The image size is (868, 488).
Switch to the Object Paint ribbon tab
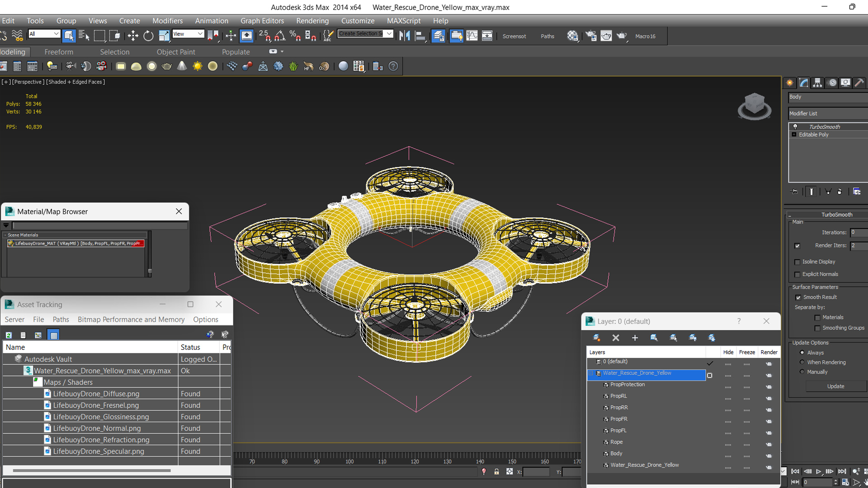(176, 52)
